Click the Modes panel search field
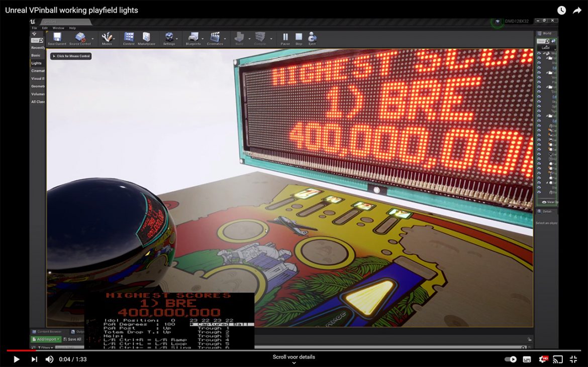 [38, 41]
